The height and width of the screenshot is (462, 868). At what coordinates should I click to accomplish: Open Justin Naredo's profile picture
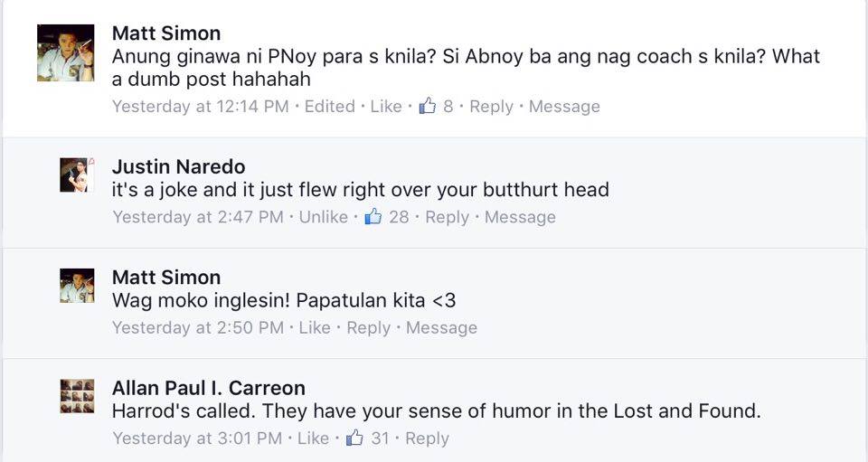[x=77, y=174]
